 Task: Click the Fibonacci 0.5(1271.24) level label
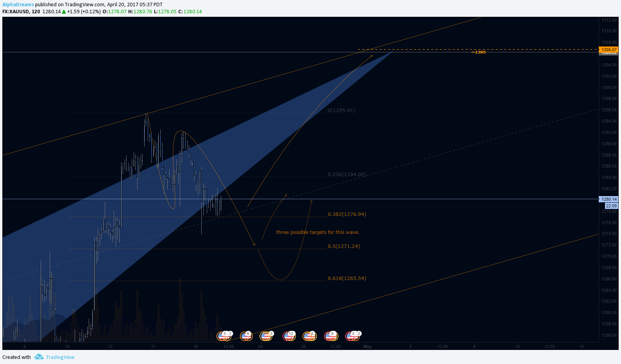point(344,246)
